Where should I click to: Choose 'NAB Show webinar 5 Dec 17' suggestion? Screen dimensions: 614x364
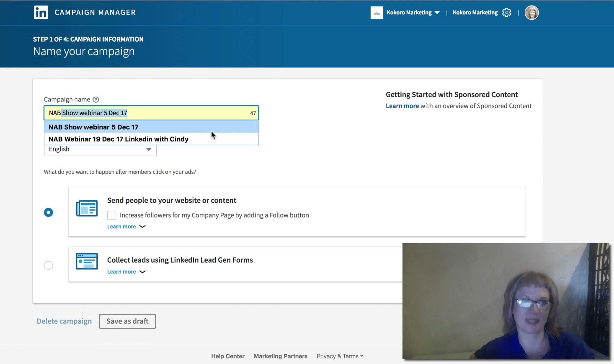tap(151, 127)
